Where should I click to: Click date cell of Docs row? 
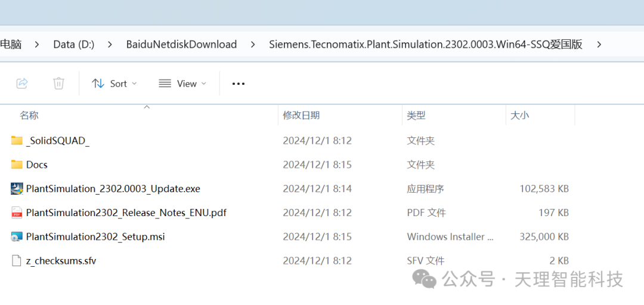point(317,165)
